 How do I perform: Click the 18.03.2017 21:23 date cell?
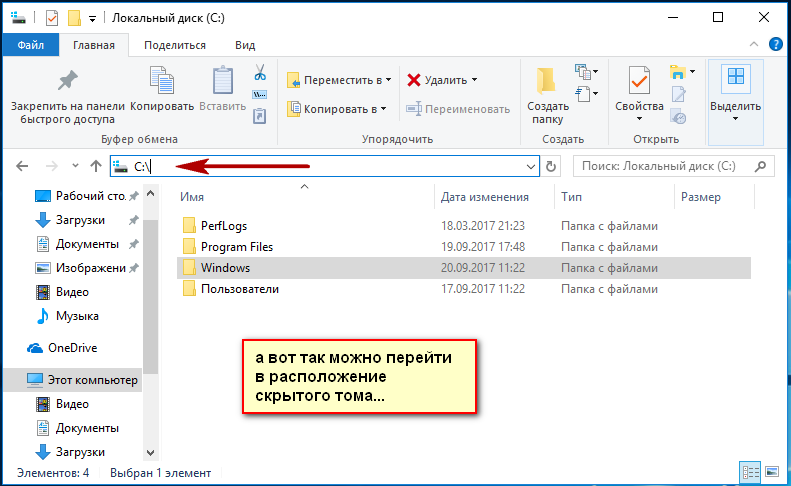pyautogui.click(x=483, y=226)
